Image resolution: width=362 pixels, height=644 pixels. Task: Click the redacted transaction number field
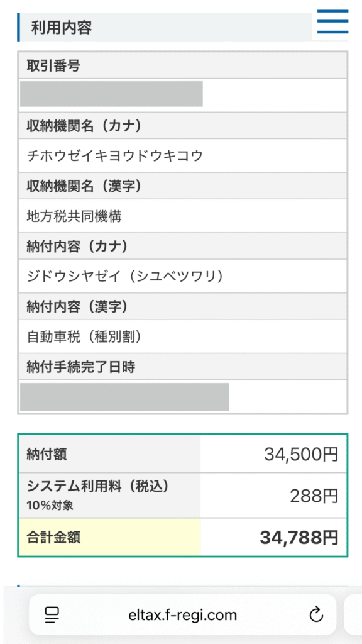[x=111, y=94]
